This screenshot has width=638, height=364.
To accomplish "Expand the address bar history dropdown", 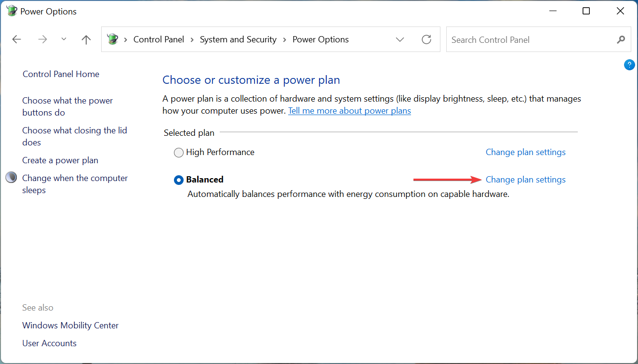I will (400, 39).
